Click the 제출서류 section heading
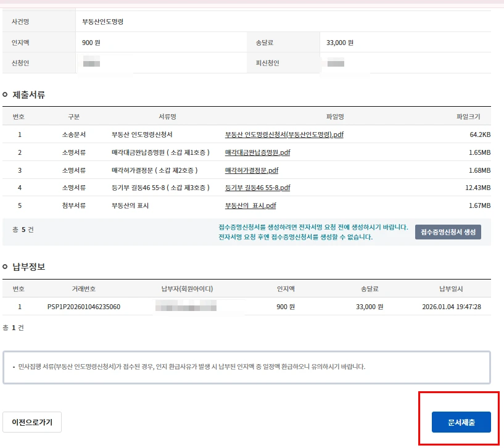The width and height of the screenshot is (504, 448). 28,94
